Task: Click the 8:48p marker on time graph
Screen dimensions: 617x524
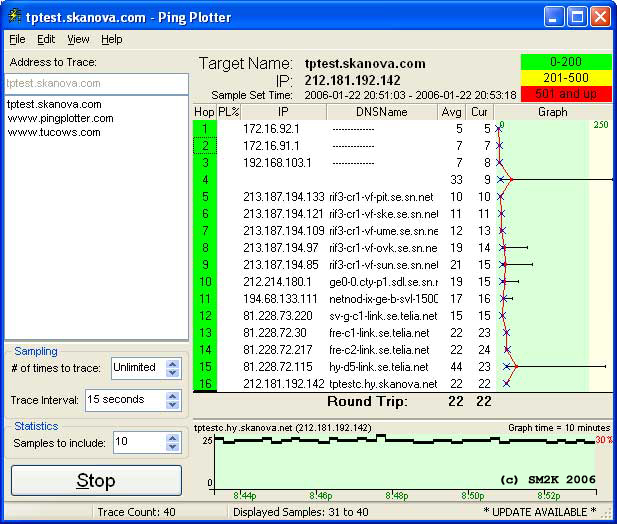Action: [397, 496]
